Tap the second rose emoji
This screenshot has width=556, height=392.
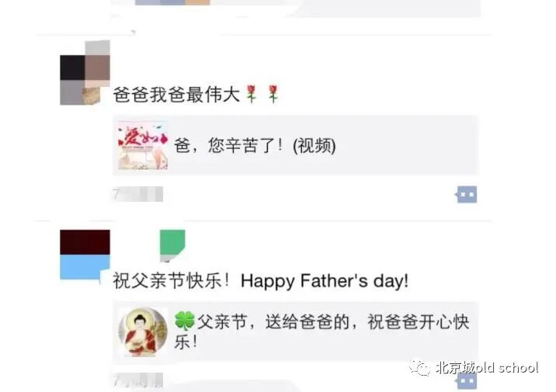(x=273, y=94)
